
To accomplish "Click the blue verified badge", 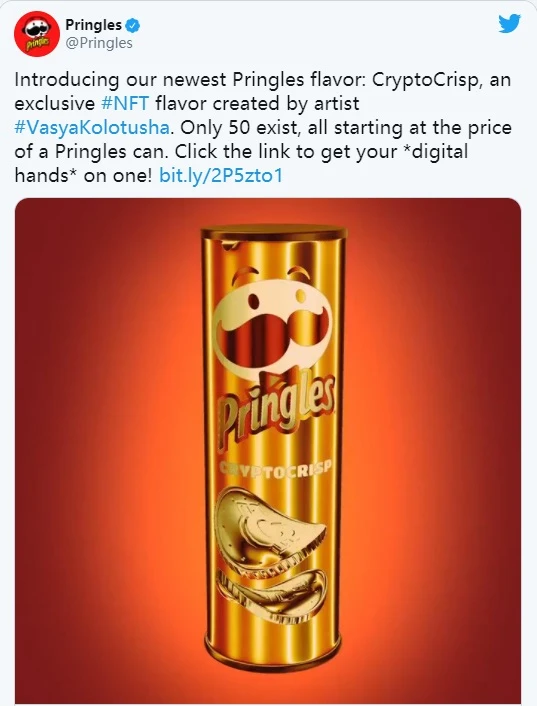I will [132, 25].
